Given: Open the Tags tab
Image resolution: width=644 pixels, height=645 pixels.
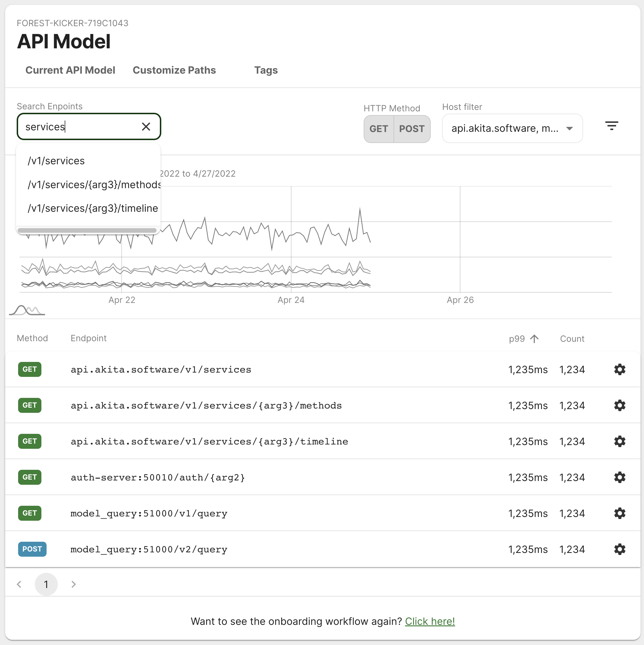Looking at the screenshot, I should (x=266, y=70).
